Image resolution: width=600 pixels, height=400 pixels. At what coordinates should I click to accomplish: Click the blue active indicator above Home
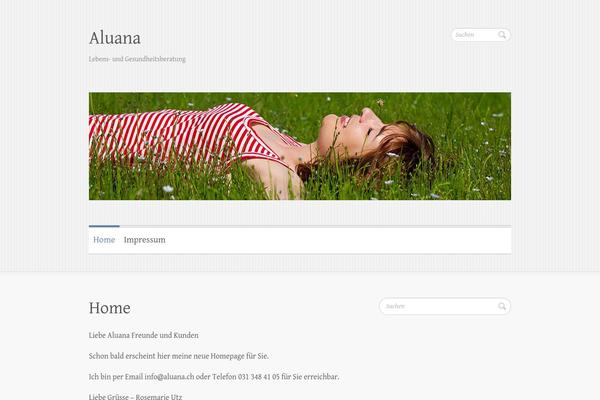104,226
